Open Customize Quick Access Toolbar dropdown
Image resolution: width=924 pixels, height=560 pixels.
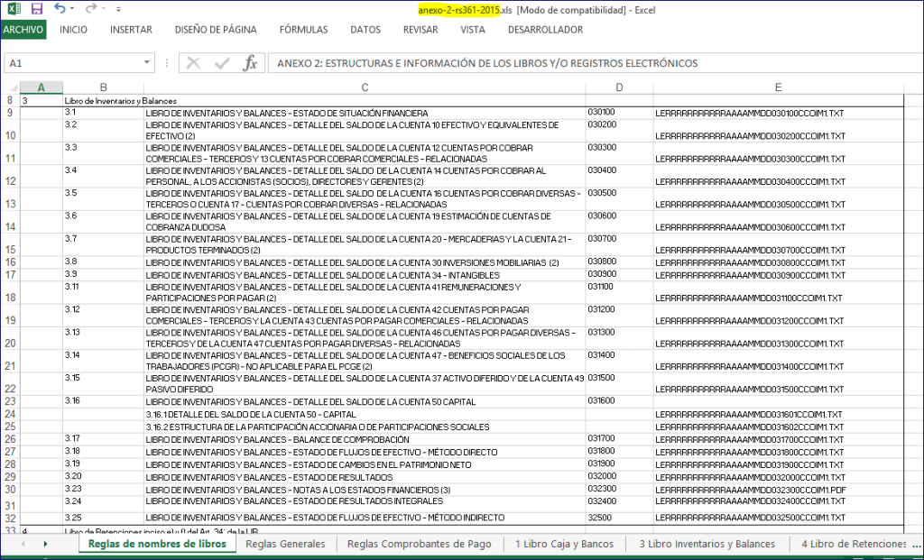click(120, 9)
